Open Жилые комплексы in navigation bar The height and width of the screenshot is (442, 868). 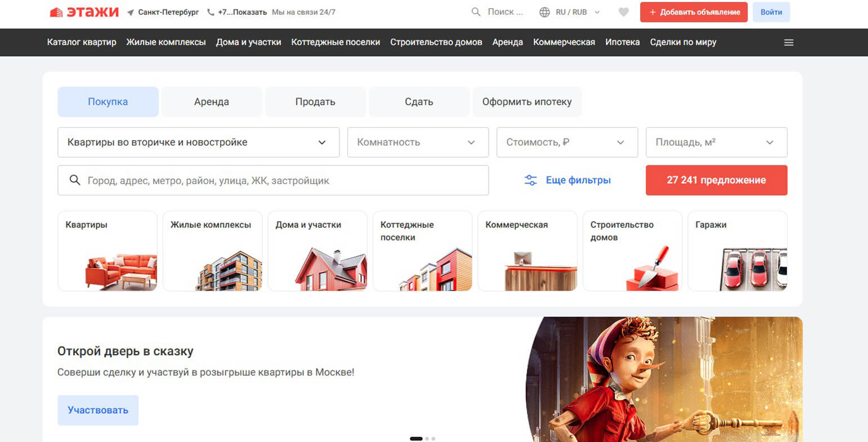(x=166, y=42)
